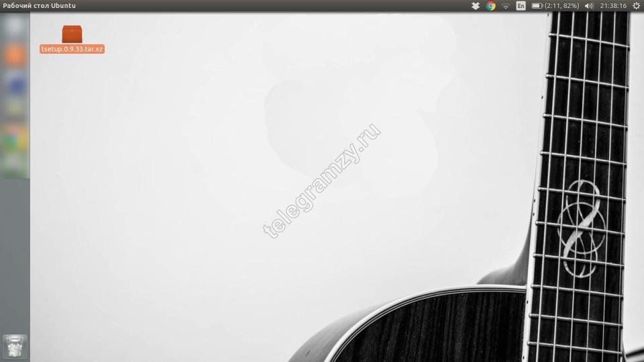Click the Chrome icon in system tray
This screenshot has height=362, width=644.
pyautogui.click(x=490, y=6)
